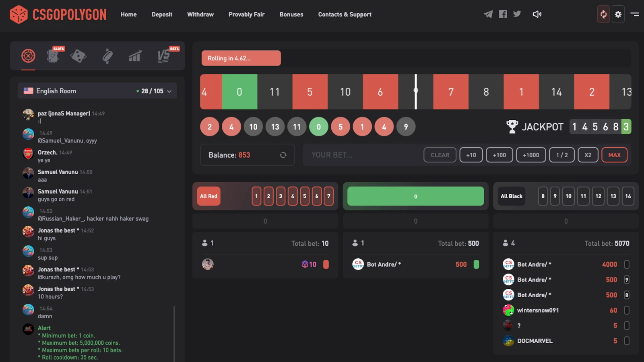The height and width of the screenshot is (362, 644).
Task: Click the YOUR BET input field
Action: click(362, 155)
